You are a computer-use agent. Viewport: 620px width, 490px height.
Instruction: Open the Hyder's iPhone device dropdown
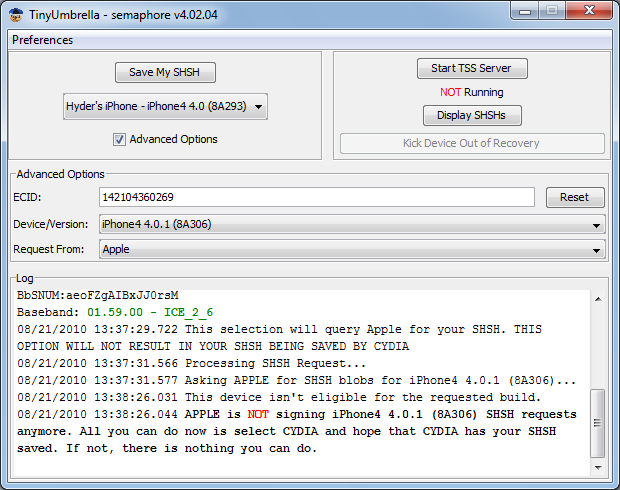click(x=165, y=106)
